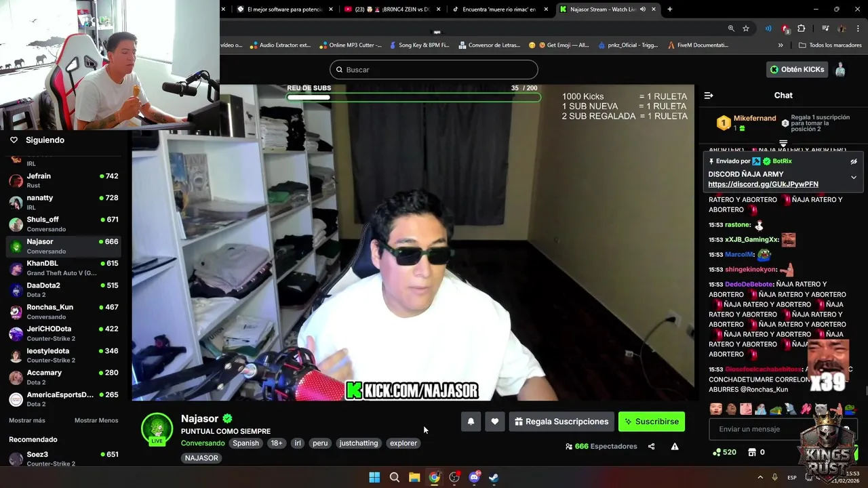Switch to the TikTok 'muere rio rimac' tab
This screenshot has width=868, height=488.
pos(500,9)
